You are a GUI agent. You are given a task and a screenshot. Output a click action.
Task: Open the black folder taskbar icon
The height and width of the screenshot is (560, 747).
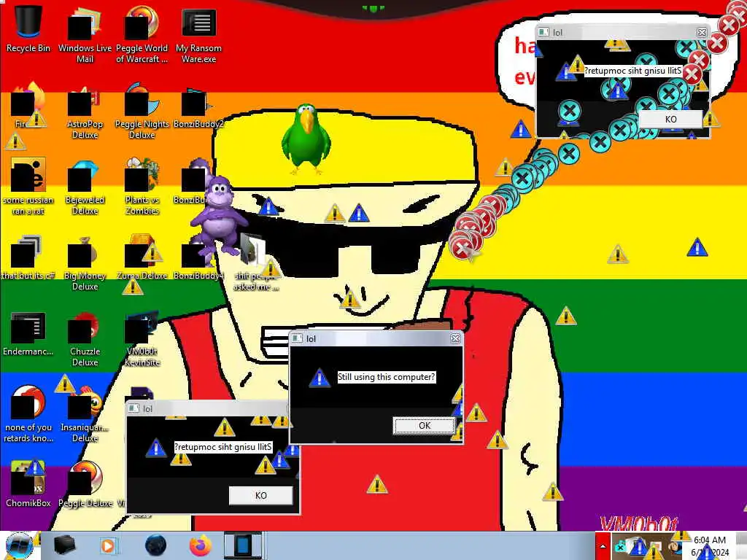pos(64,545)
